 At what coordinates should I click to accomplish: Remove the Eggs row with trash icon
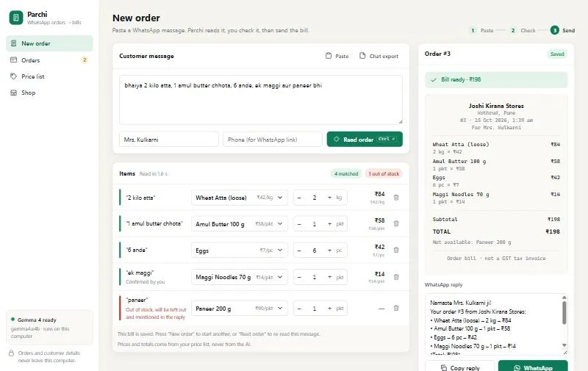point(396,250)
